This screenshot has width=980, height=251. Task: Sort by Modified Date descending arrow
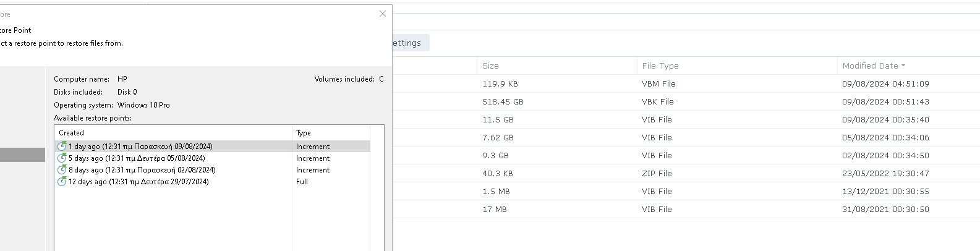(903, 66)
